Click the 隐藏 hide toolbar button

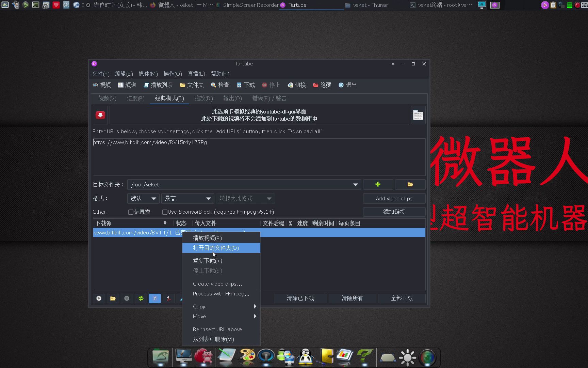pyautogui.click(x=322, y=85)
